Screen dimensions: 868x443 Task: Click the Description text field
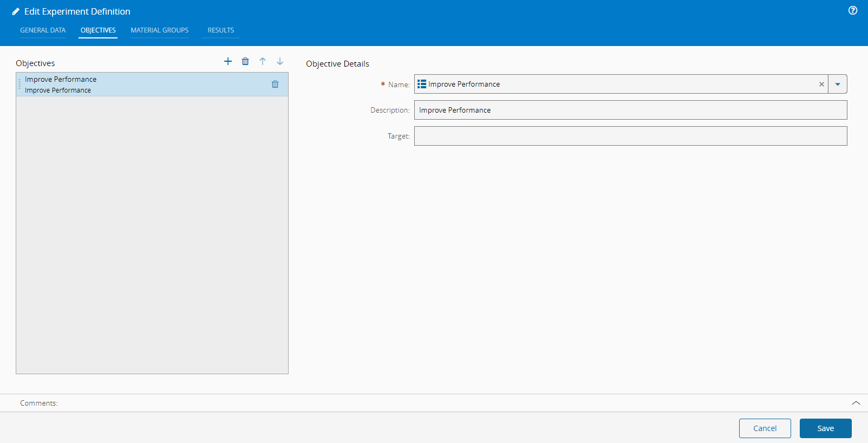click(630, 110)
